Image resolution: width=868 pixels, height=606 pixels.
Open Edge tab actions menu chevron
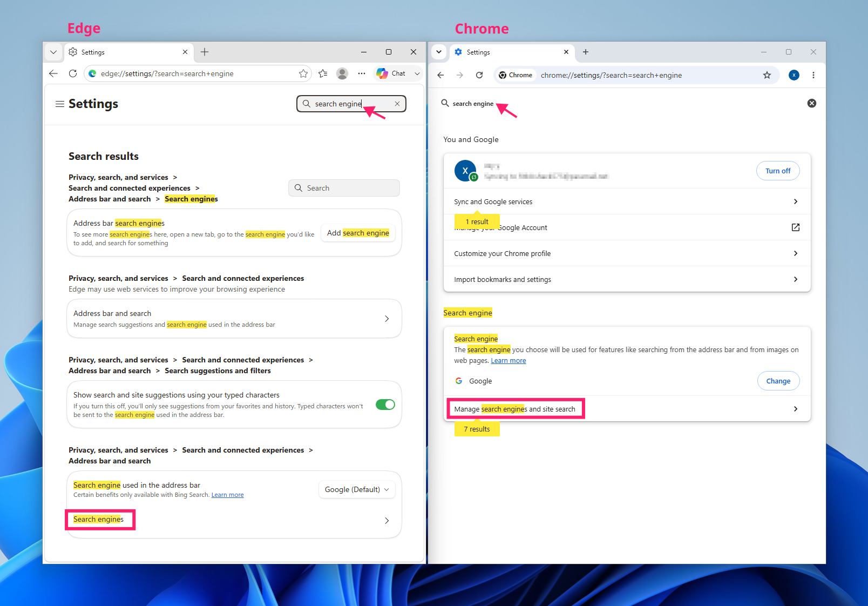[53, 52]
